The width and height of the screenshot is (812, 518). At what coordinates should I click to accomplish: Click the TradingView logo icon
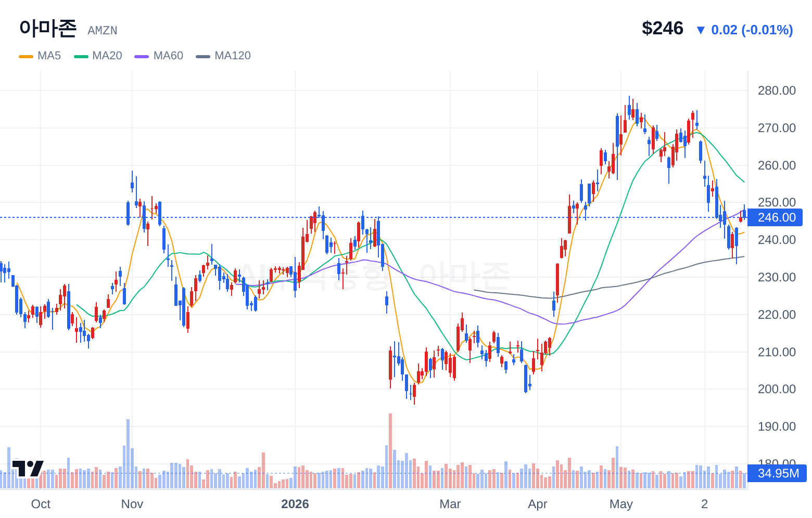click(x=28, y=468)
